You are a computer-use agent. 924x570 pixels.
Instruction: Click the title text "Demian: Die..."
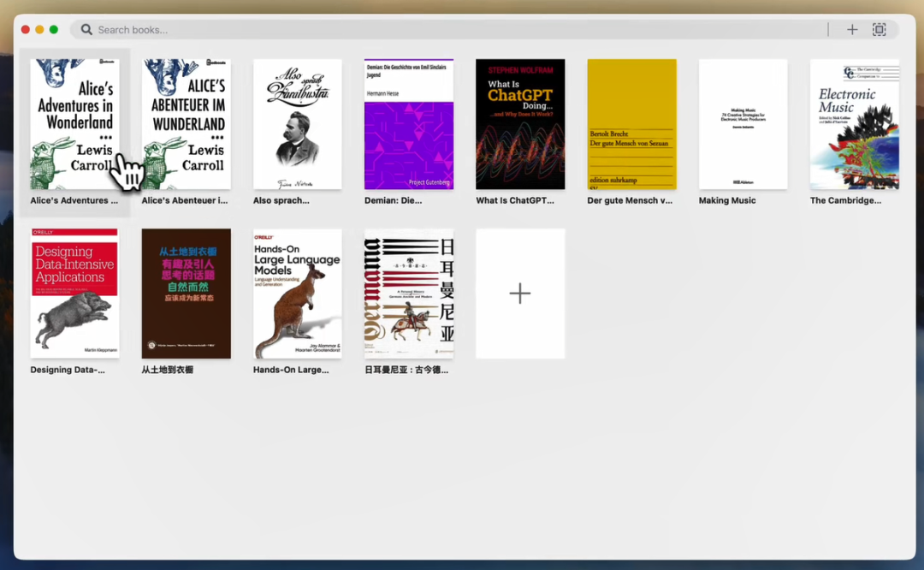[393, 200]
